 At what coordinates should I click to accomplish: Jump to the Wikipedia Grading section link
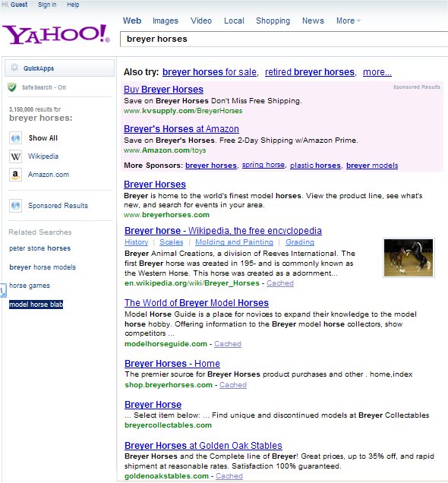(x=300, y=242)
